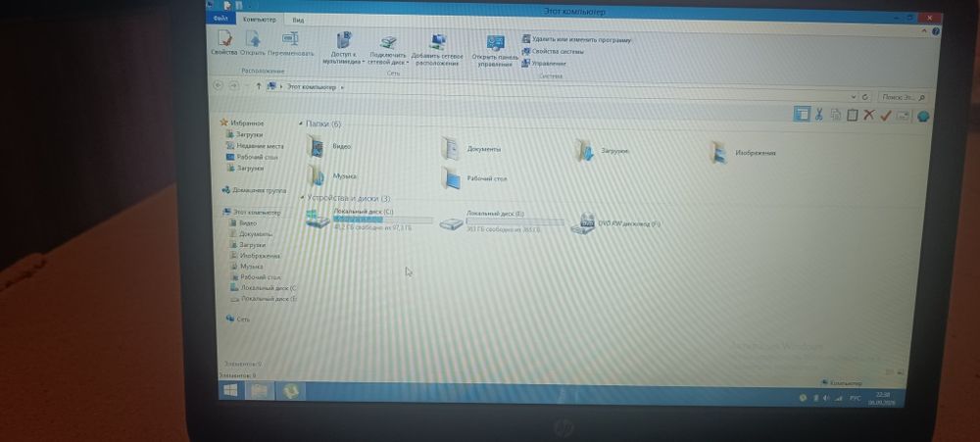Click the orange checkmark toolbar icon
Viewport: 980px width, 442px height.
[885, 116]
